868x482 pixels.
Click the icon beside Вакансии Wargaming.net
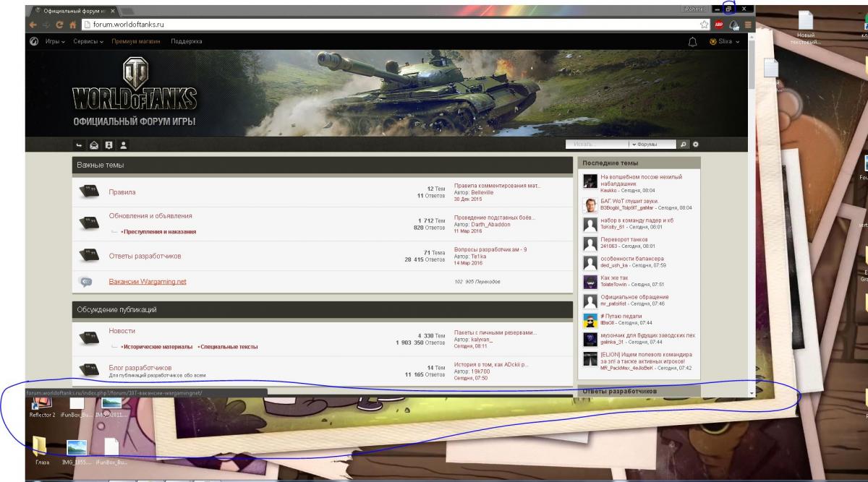tap(85, 281)
